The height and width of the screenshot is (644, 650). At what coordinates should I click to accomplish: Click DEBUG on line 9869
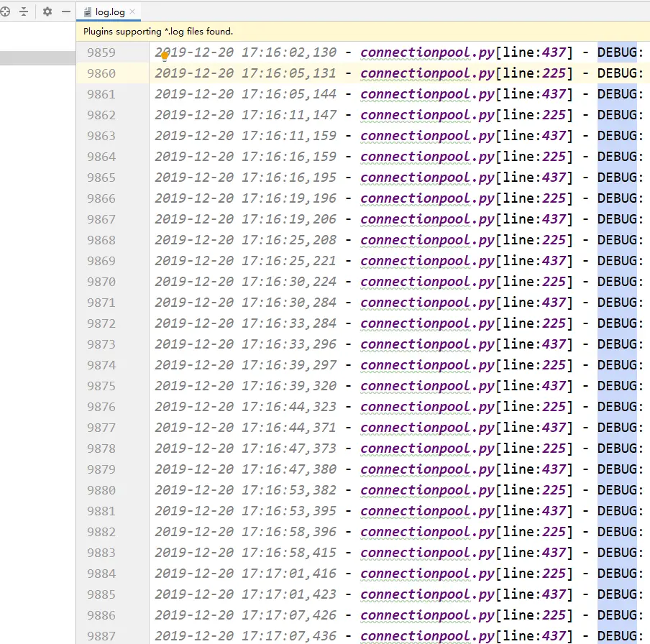point(617,261)
